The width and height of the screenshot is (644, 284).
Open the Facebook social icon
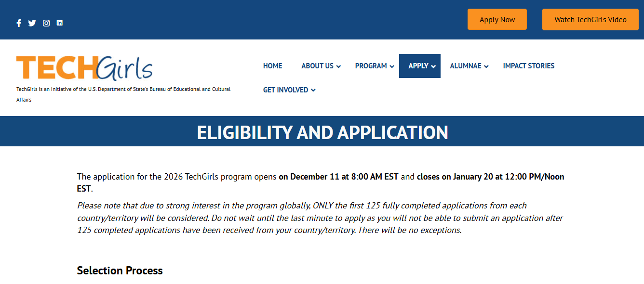[18, 23]
